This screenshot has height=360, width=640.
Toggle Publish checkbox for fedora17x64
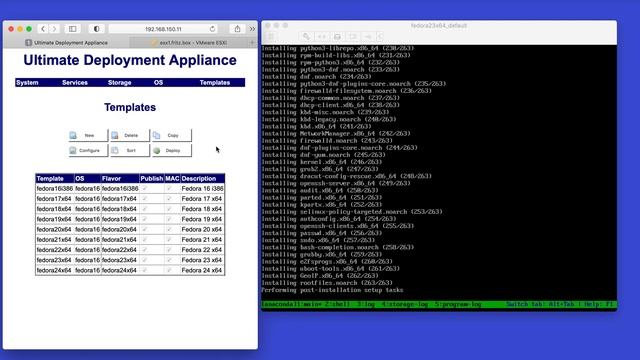point(144,198)
